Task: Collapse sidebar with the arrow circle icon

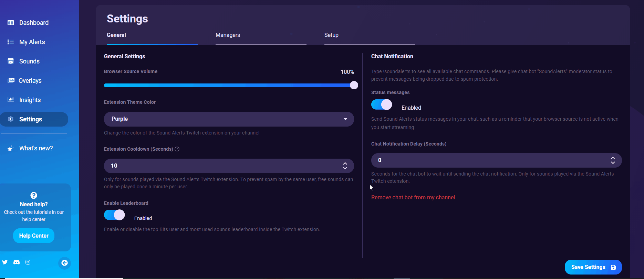Action: (x=64, y=263)
